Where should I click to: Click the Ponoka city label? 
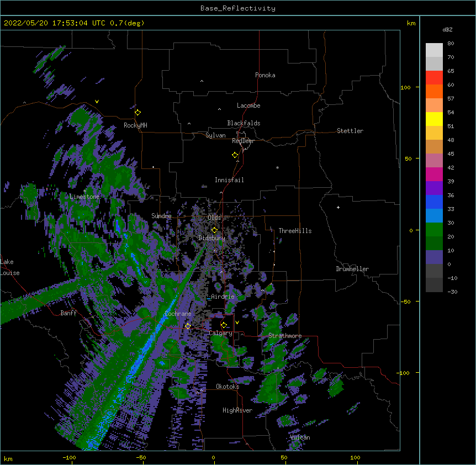[x=265, y=75]
